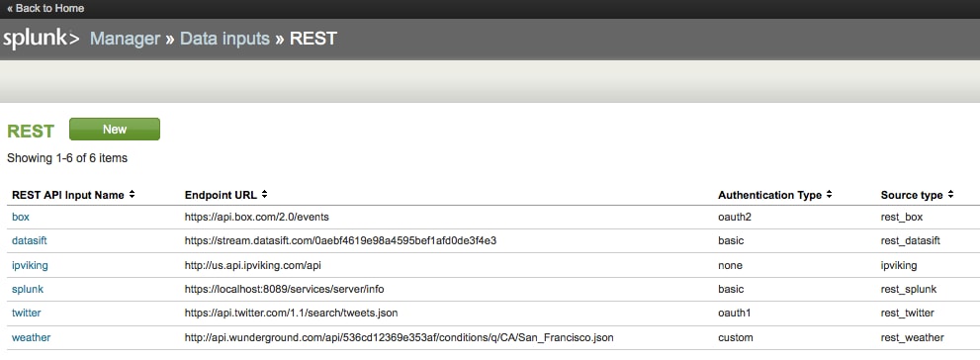Open the twitter REST input

tap(27, 314)
